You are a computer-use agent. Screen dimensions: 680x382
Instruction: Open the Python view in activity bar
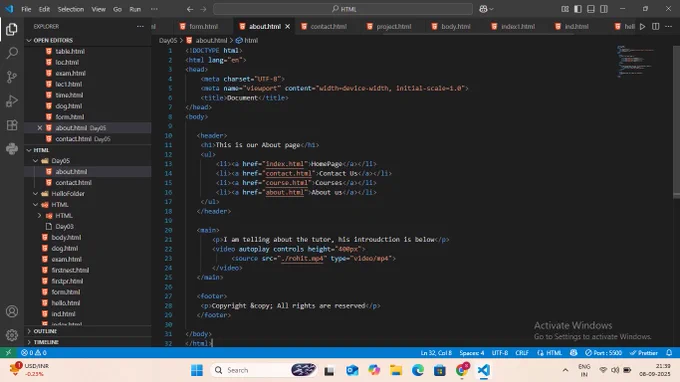tap(12, 149)
